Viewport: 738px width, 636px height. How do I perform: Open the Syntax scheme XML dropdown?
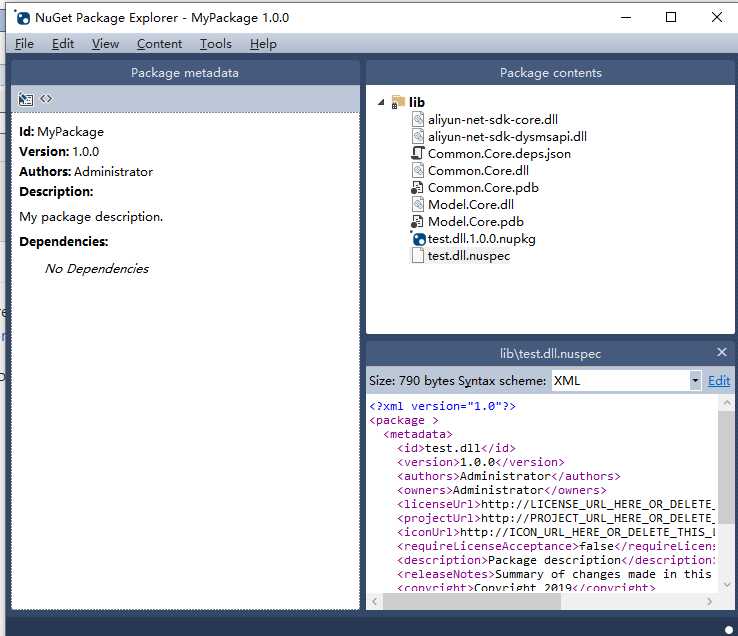point(695,380)
